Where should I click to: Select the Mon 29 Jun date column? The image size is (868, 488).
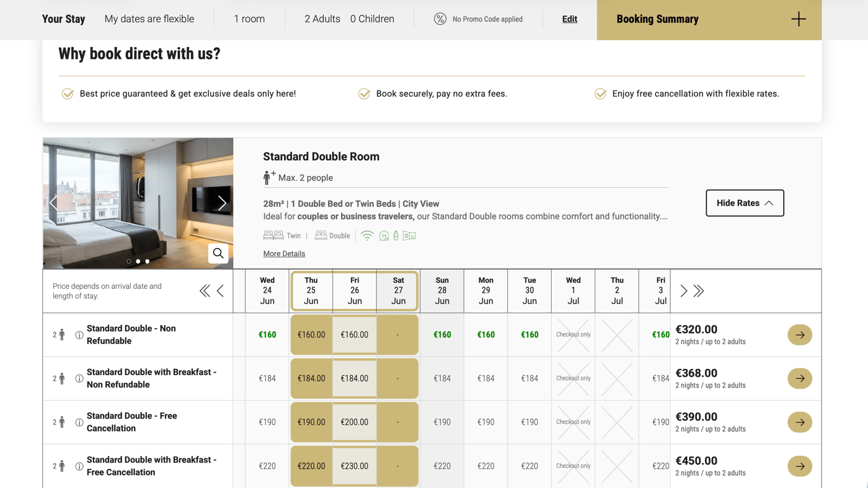486,291
